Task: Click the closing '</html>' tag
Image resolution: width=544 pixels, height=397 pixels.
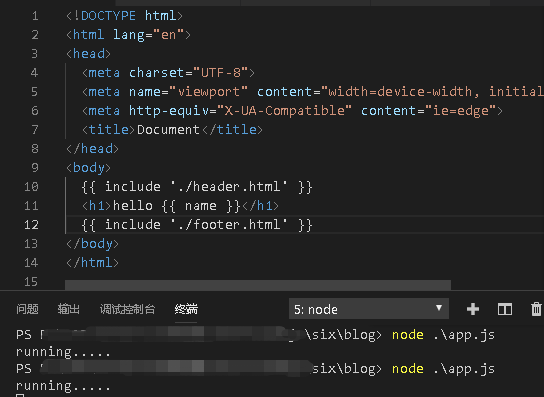Action: pyautogui.click(x=92, y=263)
